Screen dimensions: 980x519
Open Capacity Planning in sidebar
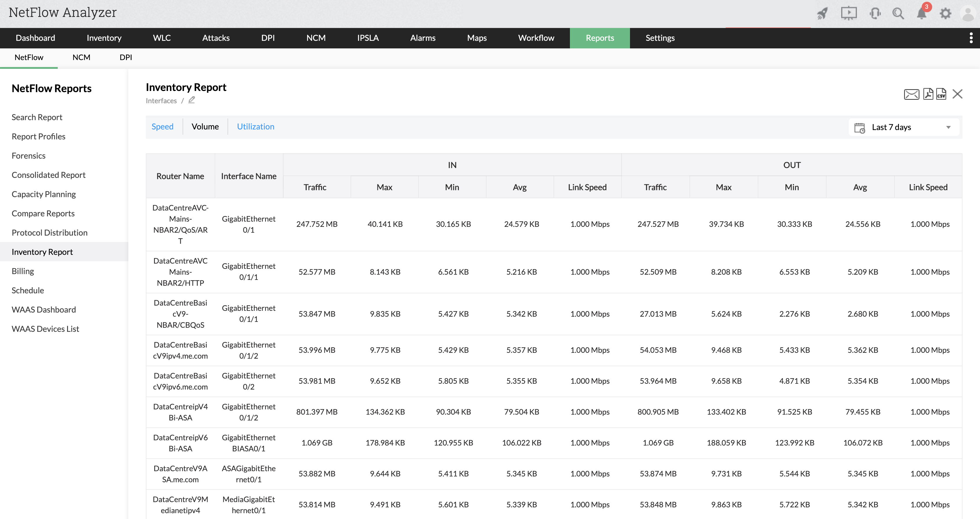44,194
